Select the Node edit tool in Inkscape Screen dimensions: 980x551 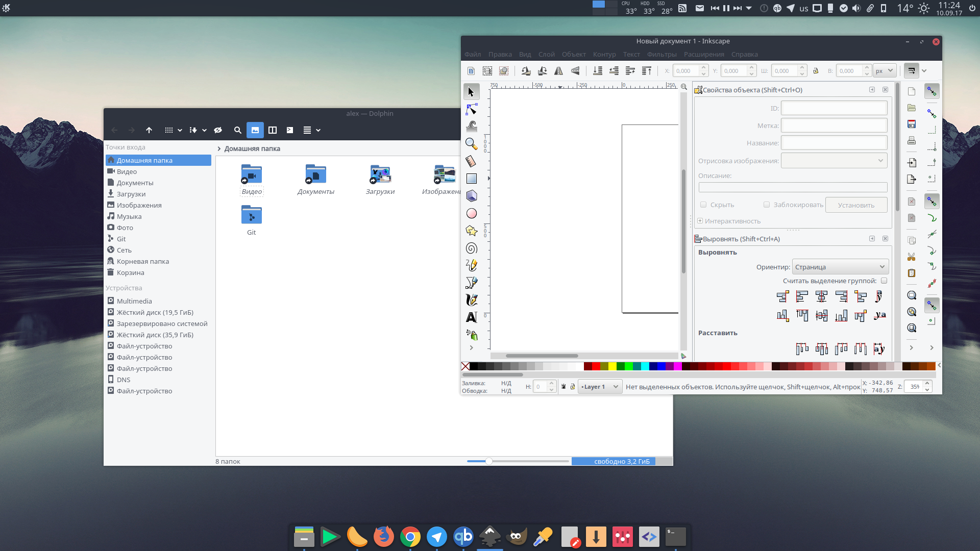(471, 109)
